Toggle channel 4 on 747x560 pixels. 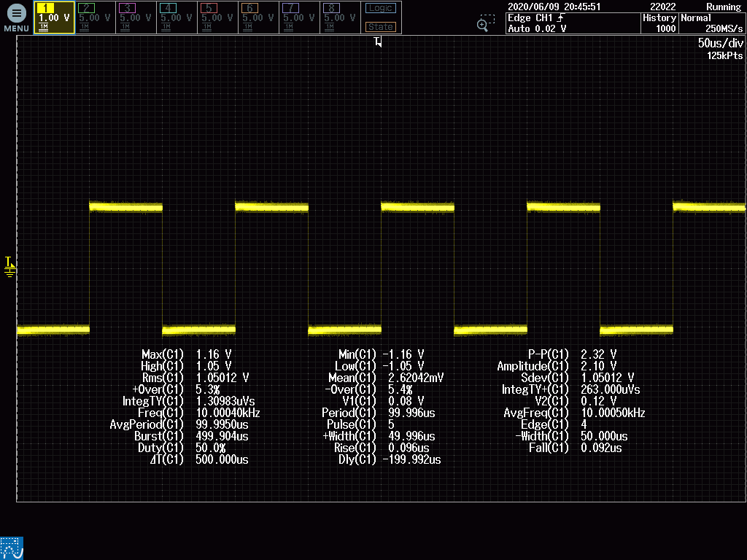(177, 17)
